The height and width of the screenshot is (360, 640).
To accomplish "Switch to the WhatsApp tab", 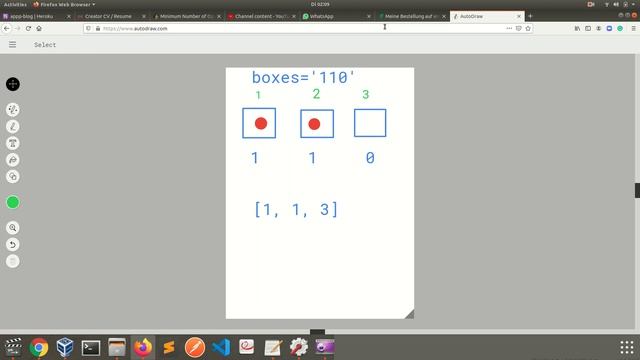I will tap(337, 16).
